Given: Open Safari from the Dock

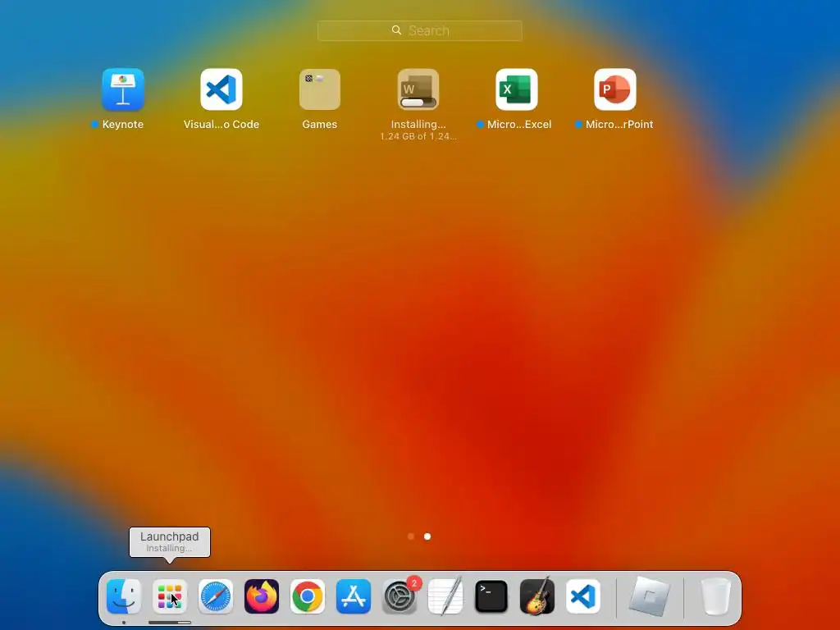Looking at the screenshot, I should point(216,596).
